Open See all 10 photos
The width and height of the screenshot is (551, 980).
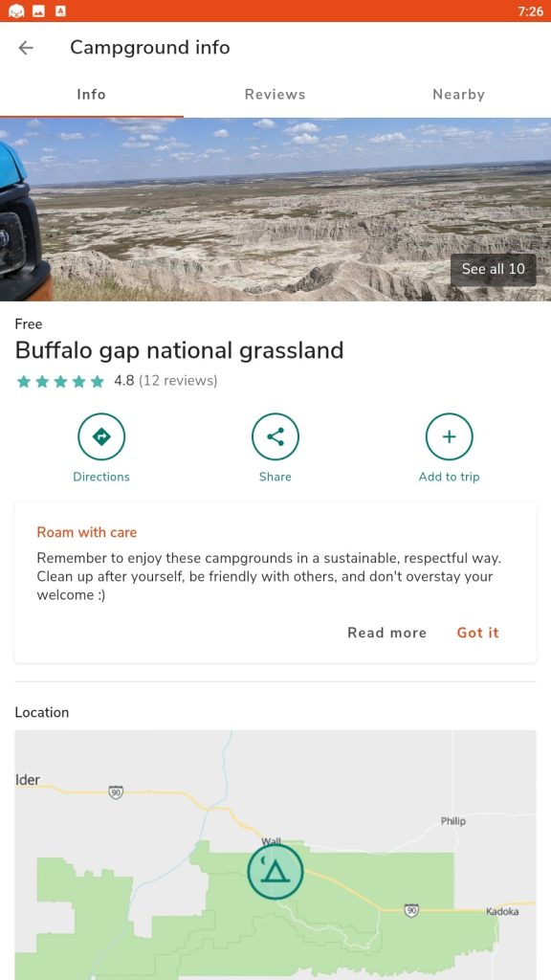[x=493, y=269]
